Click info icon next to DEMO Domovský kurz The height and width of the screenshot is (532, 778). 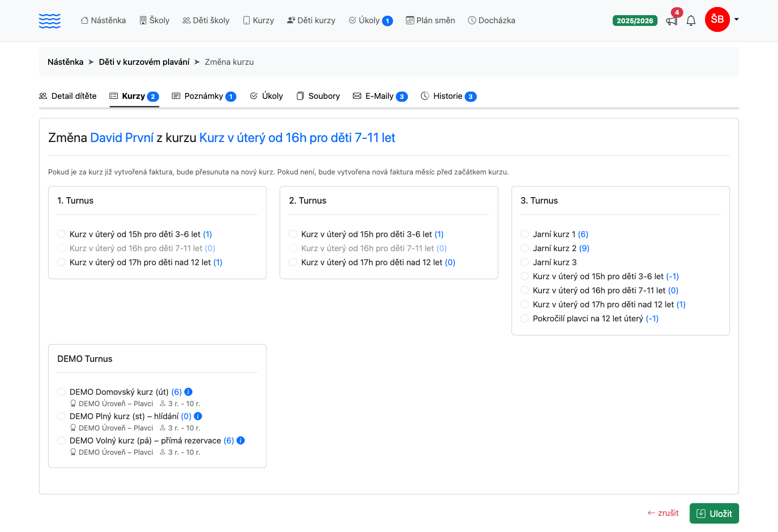[x=189, y=392]
